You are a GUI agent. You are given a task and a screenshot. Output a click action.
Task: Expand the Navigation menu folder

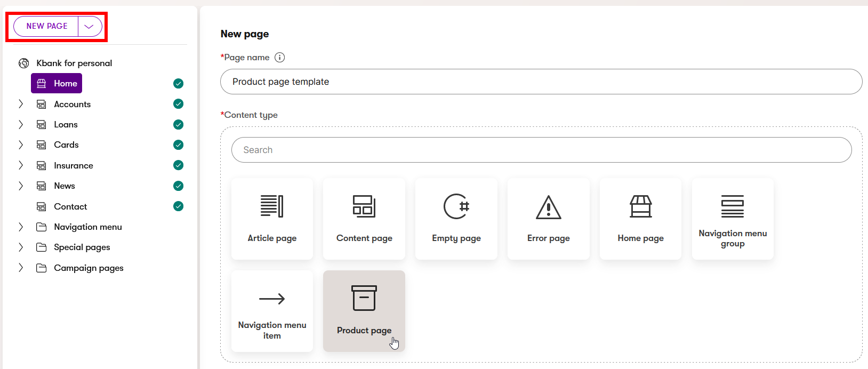[21, 227]
